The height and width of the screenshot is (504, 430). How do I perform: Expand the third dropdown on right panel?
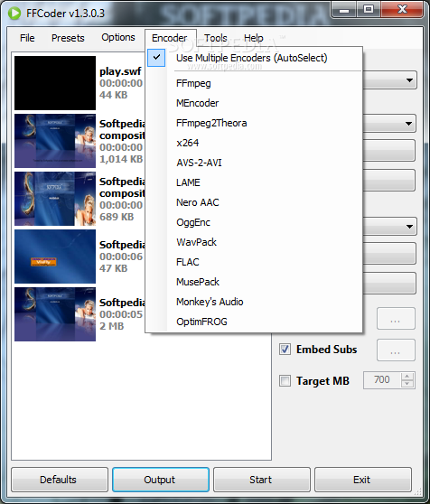tap(409, 227)
